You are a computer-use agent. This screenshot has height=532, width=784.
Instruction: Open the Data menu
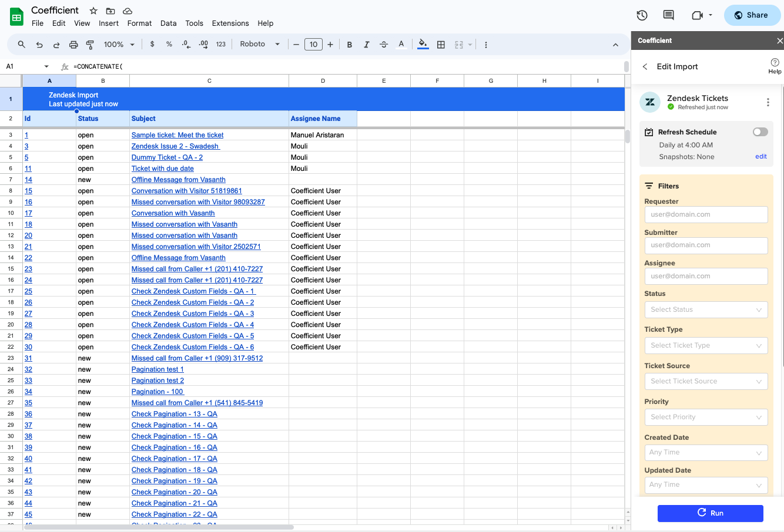point(169,23)
